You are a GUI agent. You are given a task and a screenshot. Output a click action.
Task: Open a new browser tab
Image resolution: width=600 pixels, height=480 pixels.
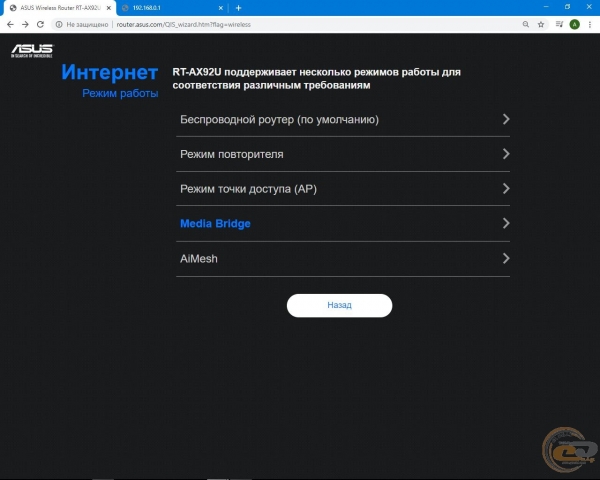coord(238,8)
